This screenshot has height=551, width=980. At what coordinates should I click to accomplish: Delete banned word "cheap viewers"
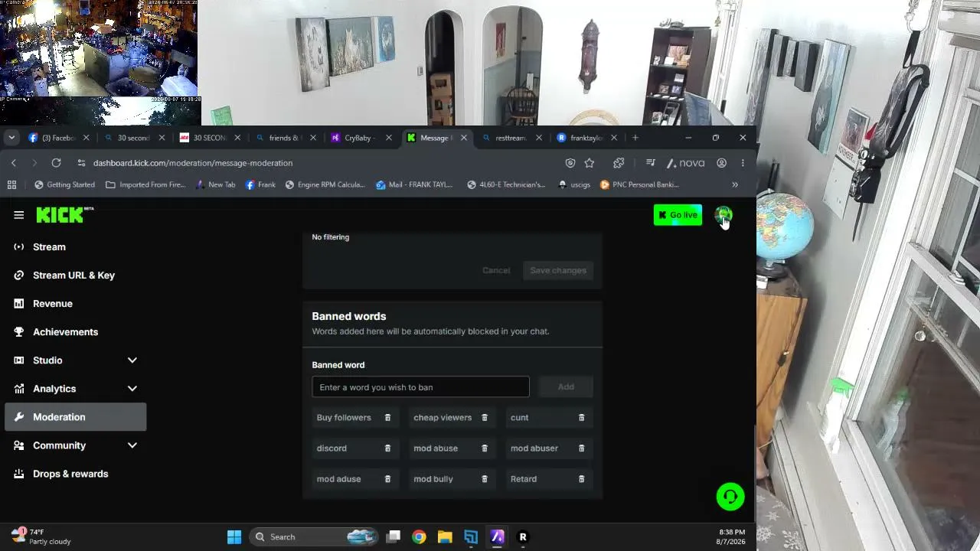point(485,418)
